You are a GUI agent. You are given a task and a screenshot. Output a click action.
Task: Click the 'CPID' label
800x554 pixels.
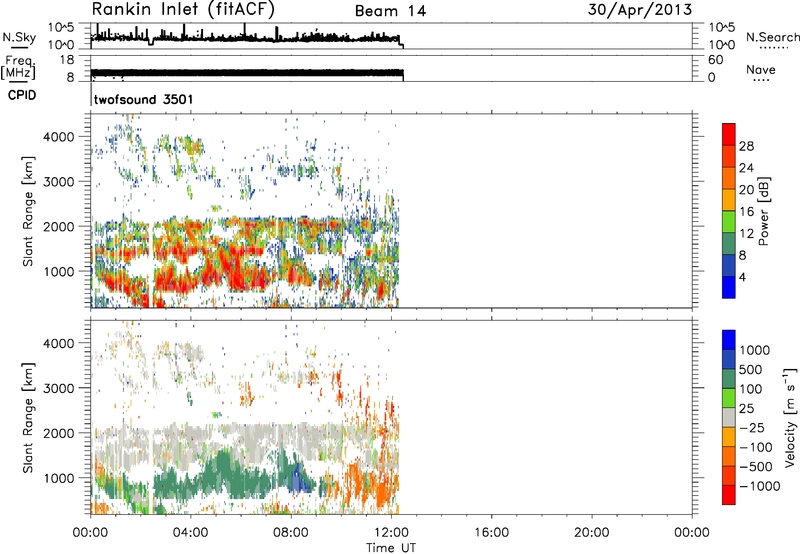[x=22, y=95]
